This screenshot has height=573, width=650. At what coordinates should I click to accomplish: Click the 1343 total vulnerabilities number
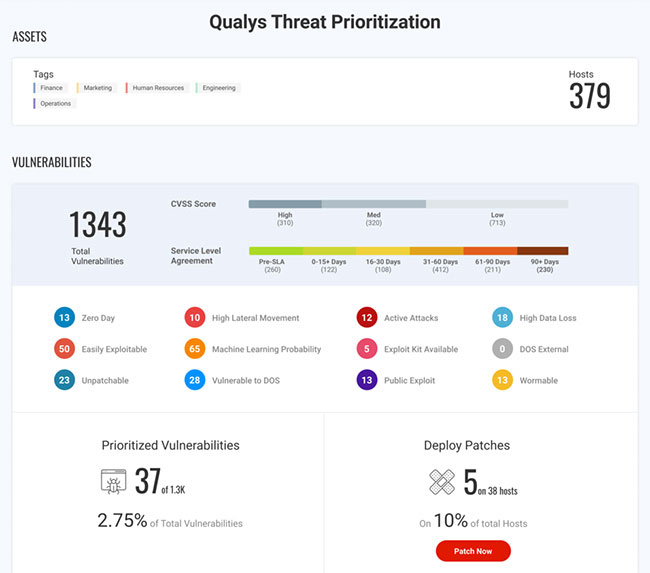pyautogui.click(x=98, y=225)
